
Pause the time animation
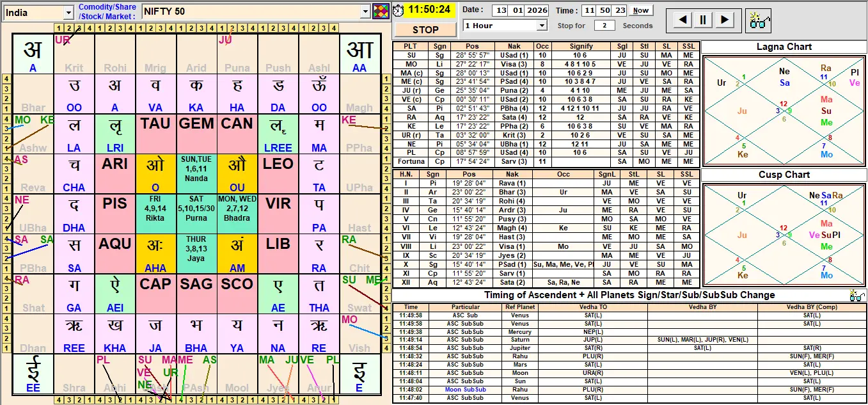[x=703, y=20]
